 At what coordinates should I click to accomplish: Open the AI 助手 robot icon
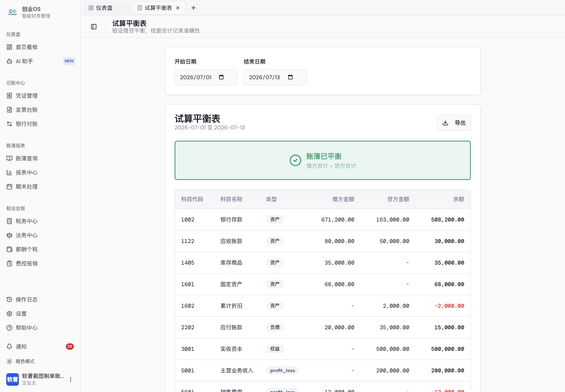click(x=9, y=61)
